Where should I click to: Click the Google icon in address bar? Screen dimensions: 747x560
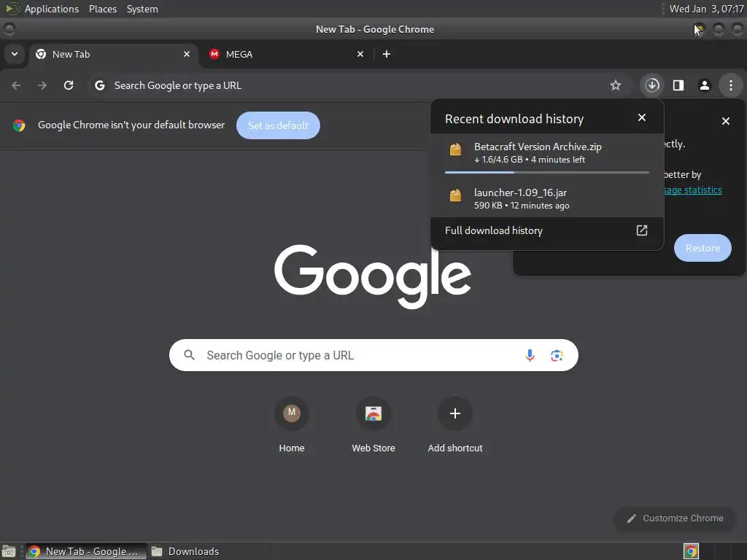[x=99, y=85]
